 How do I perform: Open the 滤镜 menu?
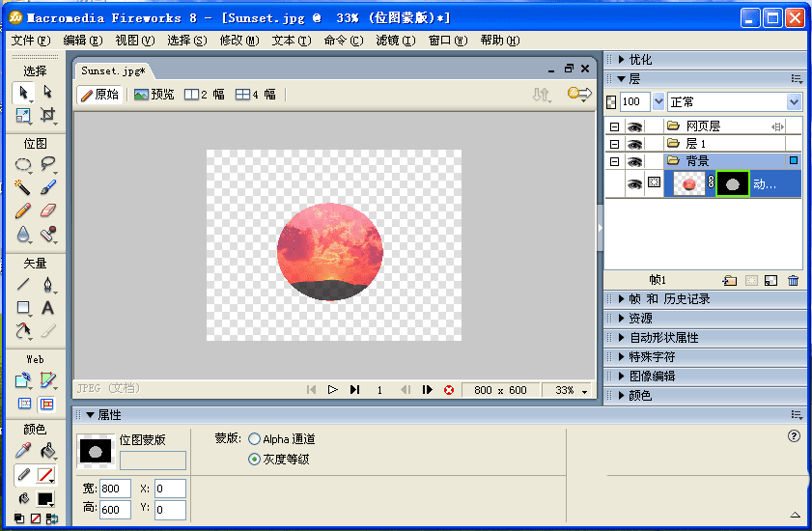tap(394, 41)
